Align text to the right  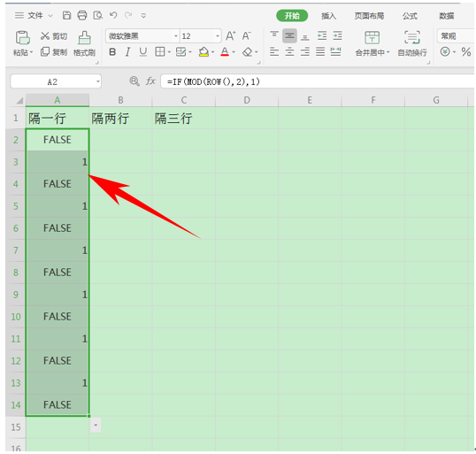(305, 52)
